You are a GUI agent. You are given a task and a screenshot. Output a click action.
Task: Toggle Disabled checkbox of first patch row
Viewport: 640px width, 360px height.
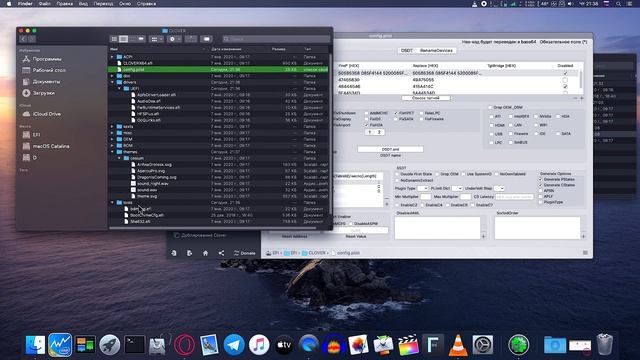click(x=565, y=73)
